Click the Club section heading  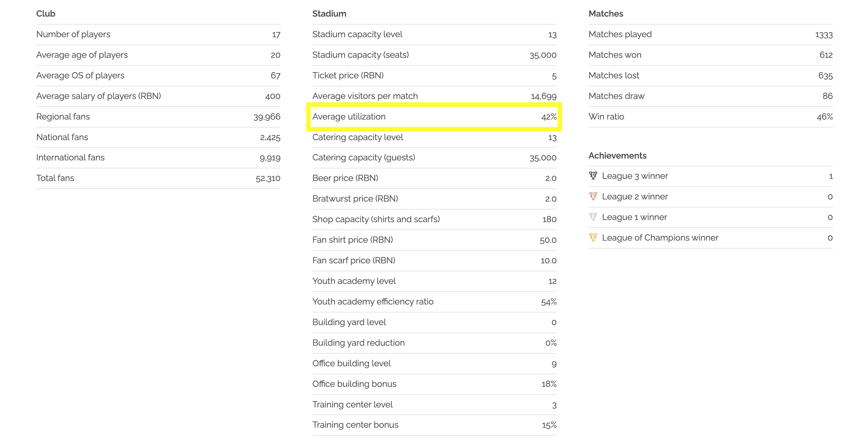coord(46,14)
